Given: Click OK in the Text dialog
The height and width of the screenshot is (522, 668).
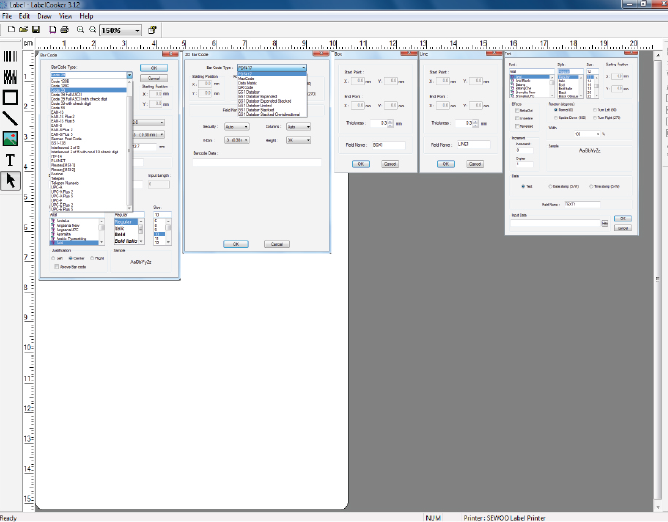Looking at the screenshot, I should [623, 219].
